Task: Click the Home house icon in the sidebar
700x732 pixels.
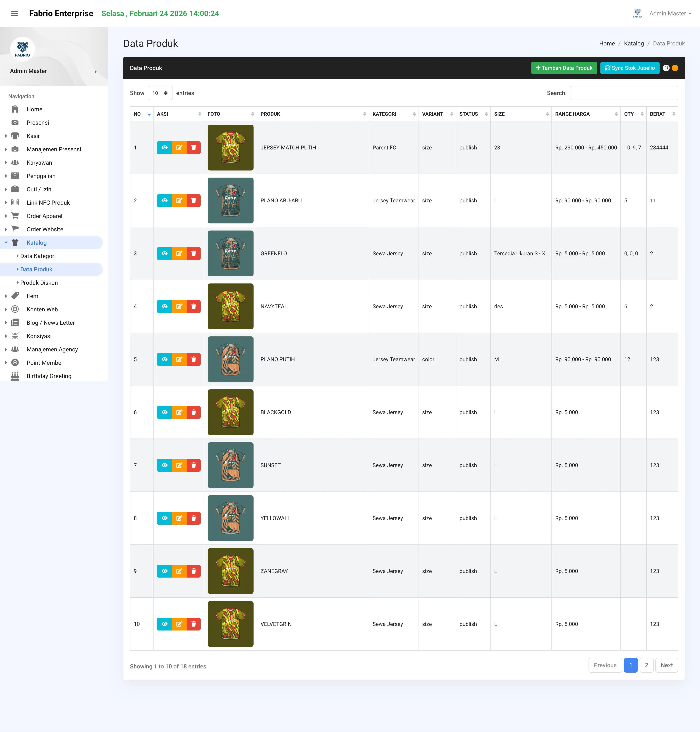Action: [15, 109]
